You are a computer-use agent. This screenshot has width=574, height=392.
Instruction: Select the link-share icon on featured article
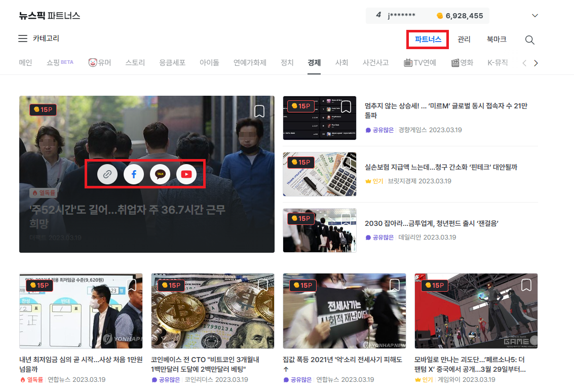pos(106,175)
